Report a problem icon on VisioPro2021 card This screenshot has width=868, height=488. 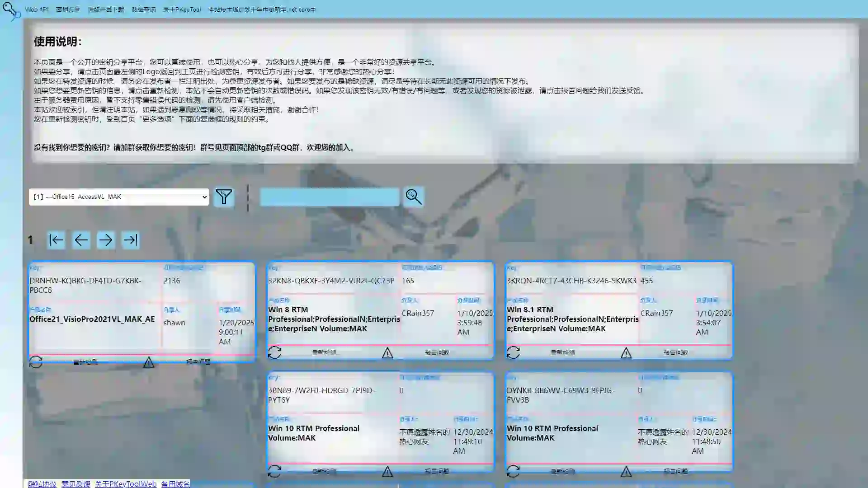click(148, 362)
